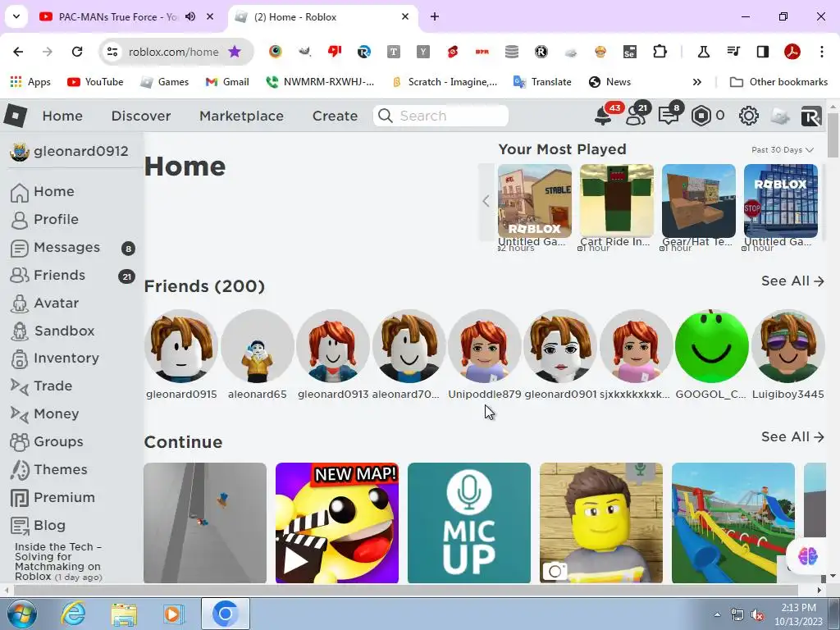Open friend Luigiboy3445 avatar
840x630 pixels.
coord(787,346)
